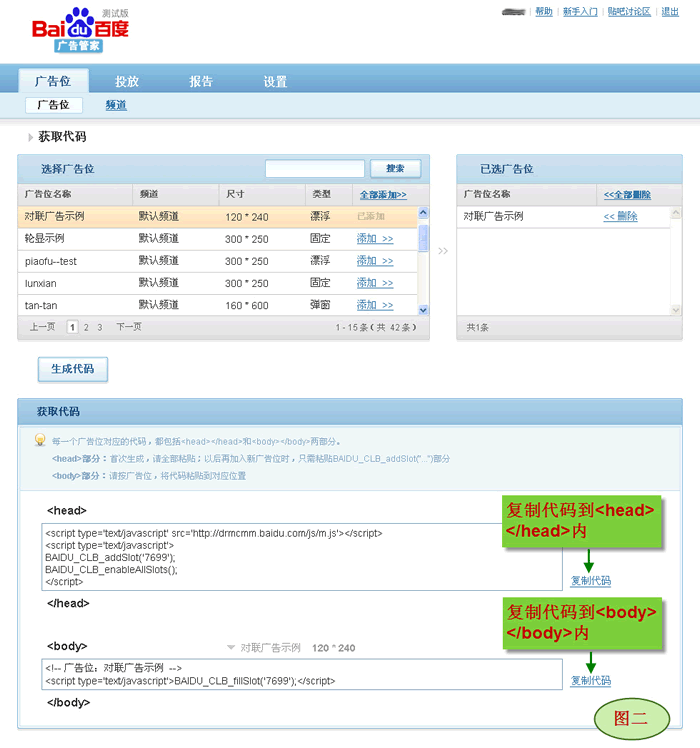Click the 搜索 button

click(396, 168)
